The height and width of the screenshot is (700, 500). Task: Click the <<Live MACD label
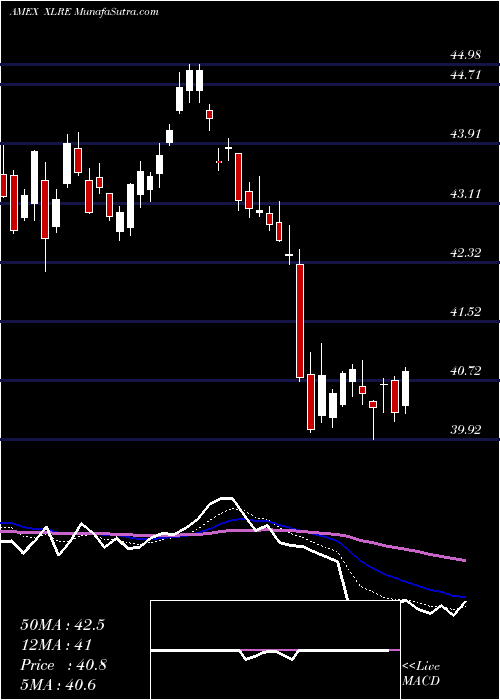pyautogui.click(x=421, y=673)
